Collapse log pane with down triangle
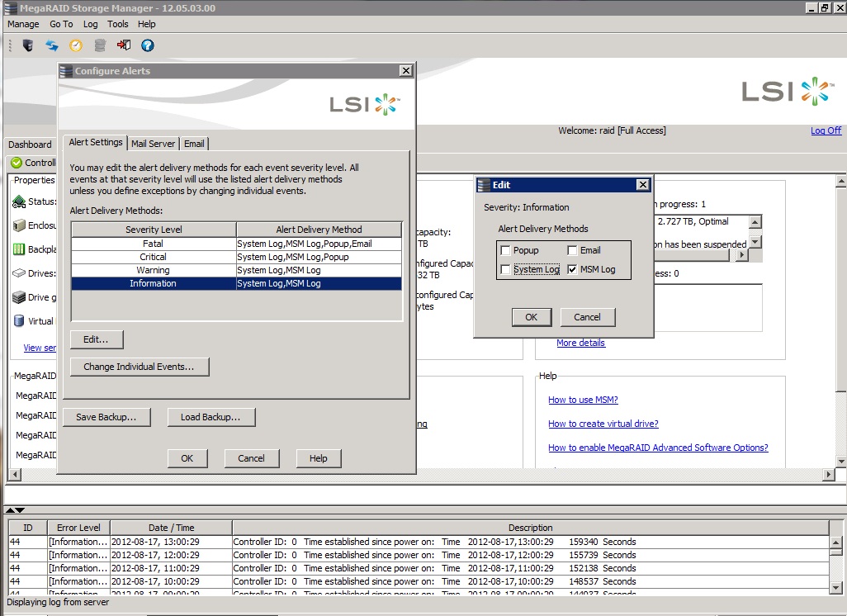This screenshot has width=847, height=616. tap(20, 510)
